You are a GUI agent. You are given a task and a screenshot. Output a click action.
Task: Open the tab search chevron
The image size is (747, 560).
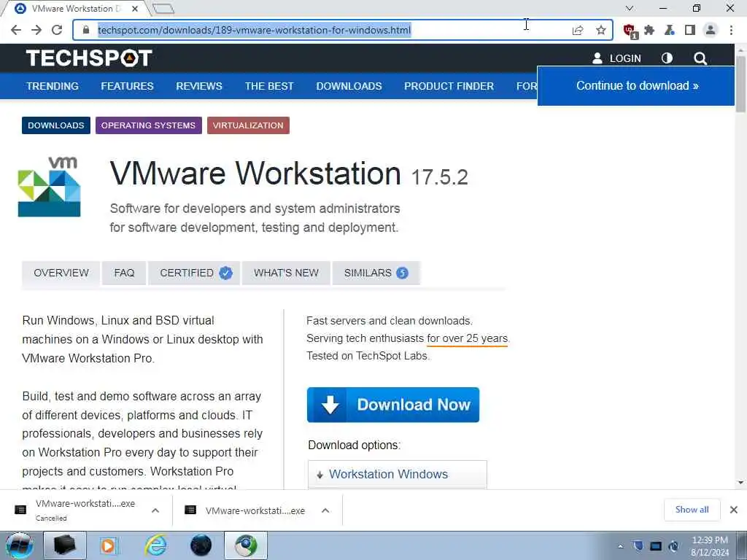tap(629, 8)
